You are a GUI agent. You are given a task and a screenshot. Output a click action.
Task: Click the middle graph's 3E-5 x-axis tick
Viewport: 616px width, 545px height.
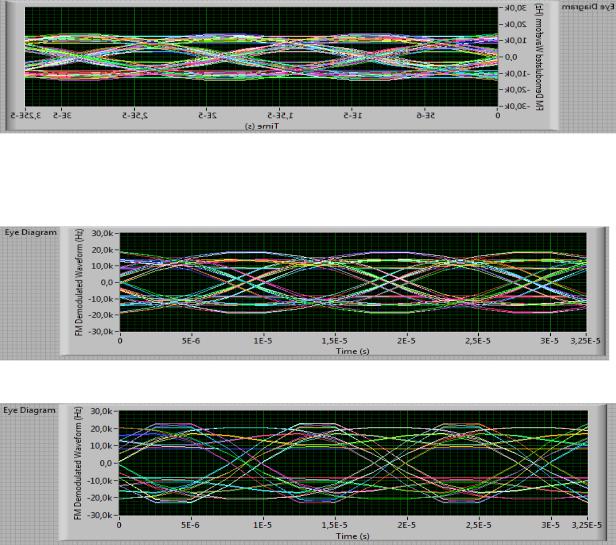point(549,341)
